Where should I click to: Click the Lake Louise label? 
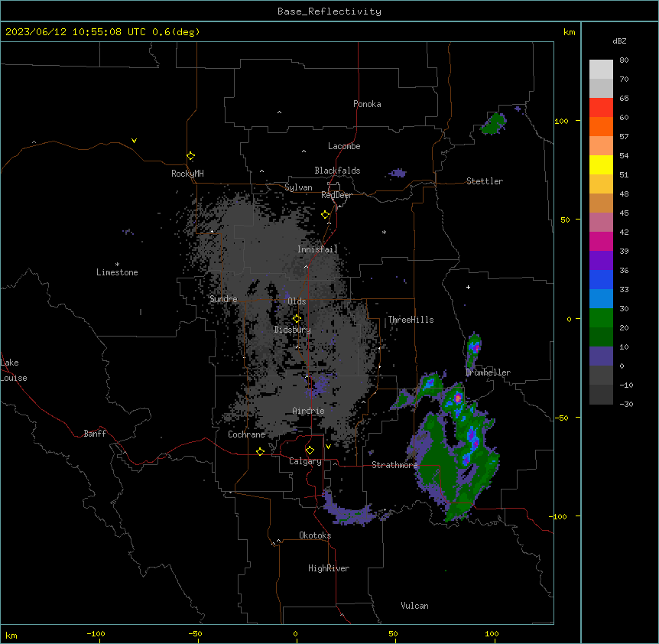point(14,370)
